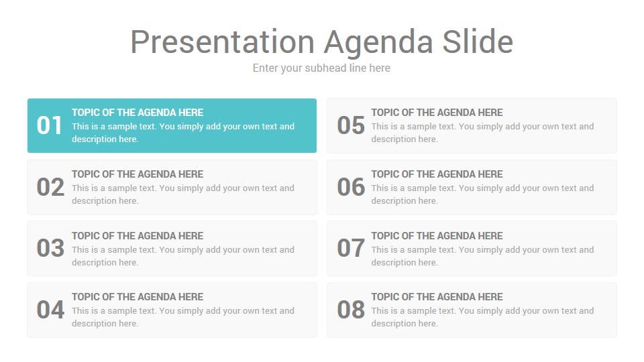
Task: Select the highlighted teal agenda card 01
Action: (172, 125)
